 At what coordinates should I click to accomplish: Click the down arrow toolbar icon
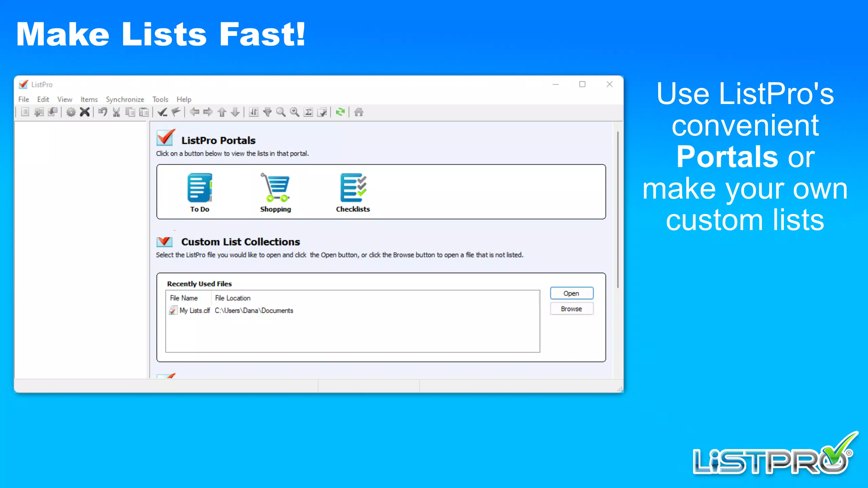(235, 112)
